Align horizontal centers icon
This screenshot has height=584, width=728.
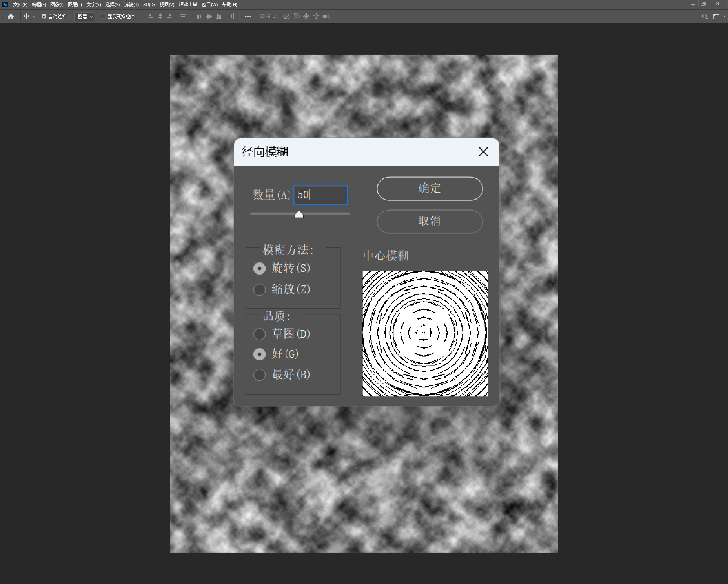pyautogui.click(x=160, y=16)
